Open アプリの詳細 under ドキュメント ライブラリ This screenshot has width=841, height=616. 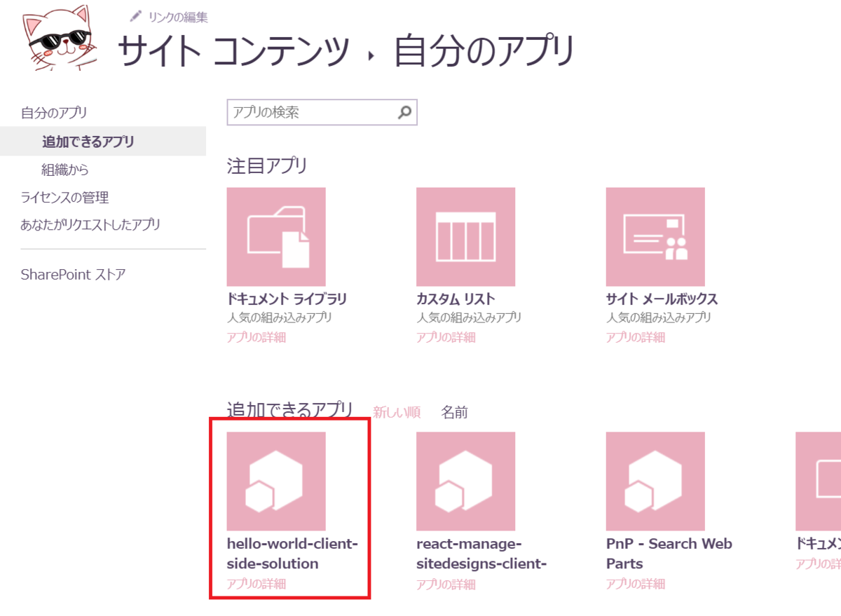(x=257, y=337)
